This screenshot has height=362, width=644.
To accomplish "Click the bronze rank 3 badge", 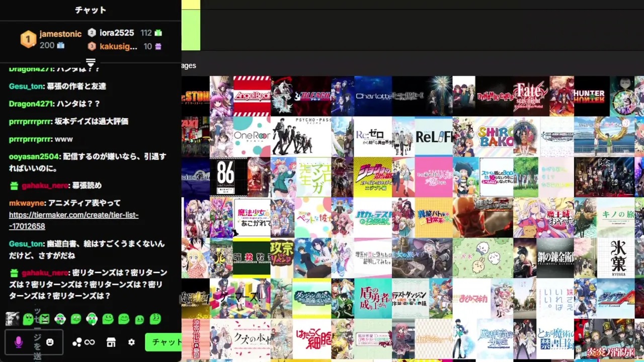I will (92, 46).
